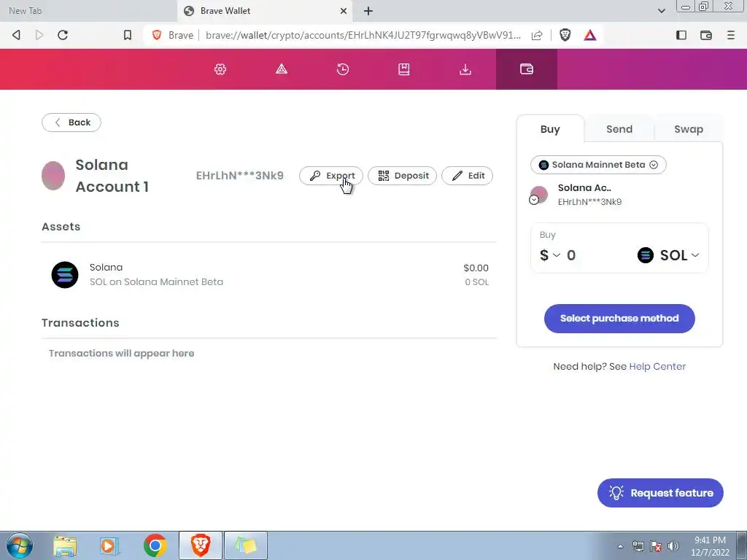
Task: Open the volume speaker tray icon
Action: [x=673, y=546]
